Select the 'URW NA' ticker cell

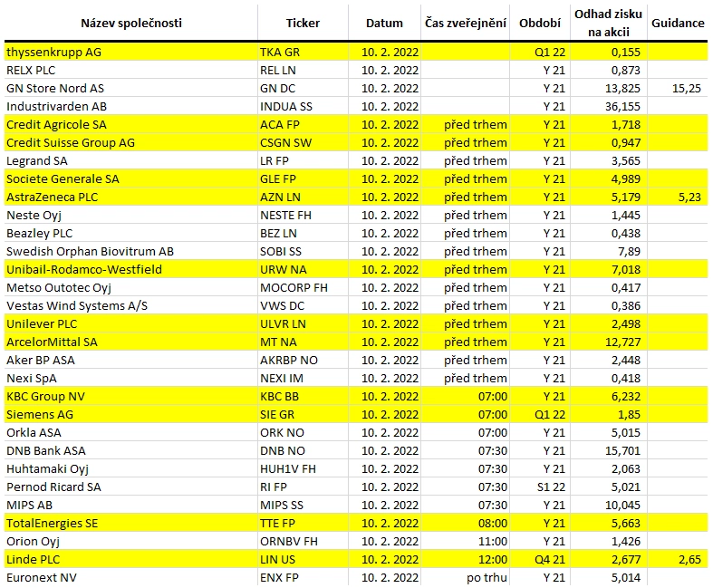pos(303,270)
